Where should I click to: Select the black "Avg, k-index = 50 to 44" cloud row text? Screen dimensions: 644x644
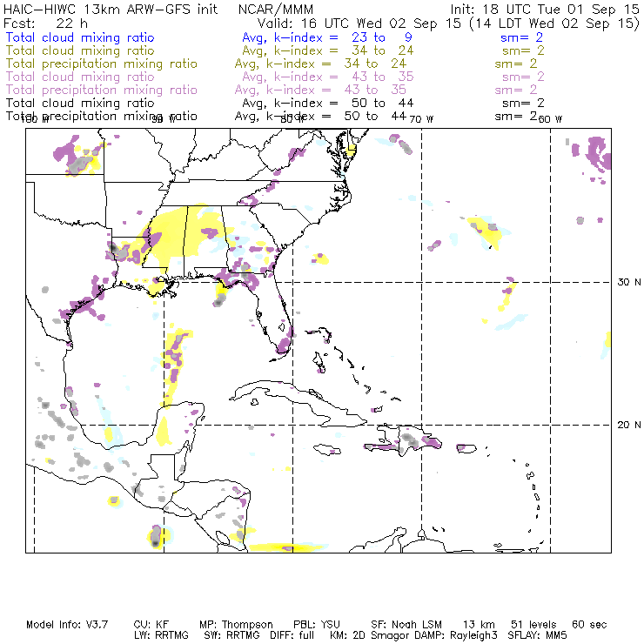point(328,103)
